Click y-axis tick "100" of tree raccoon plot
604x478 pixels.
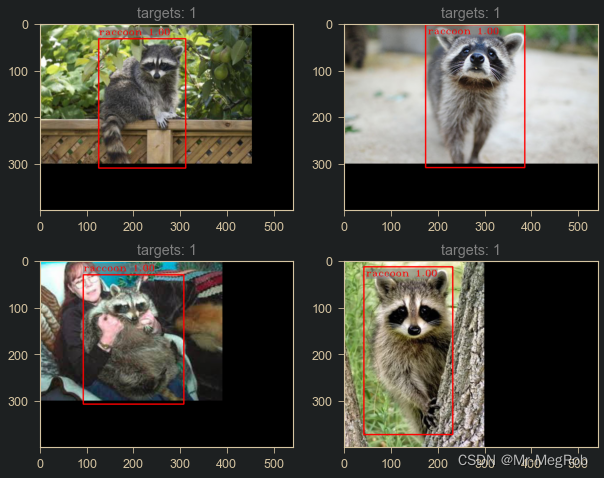tap(322, 309)
